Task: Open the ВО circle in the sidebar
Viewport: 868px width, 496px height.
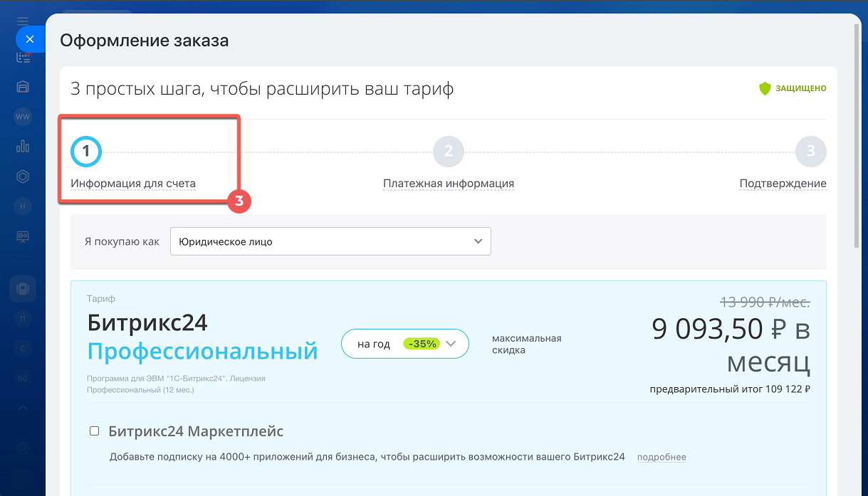Action: pyautogui.click(x=23, y=379)
